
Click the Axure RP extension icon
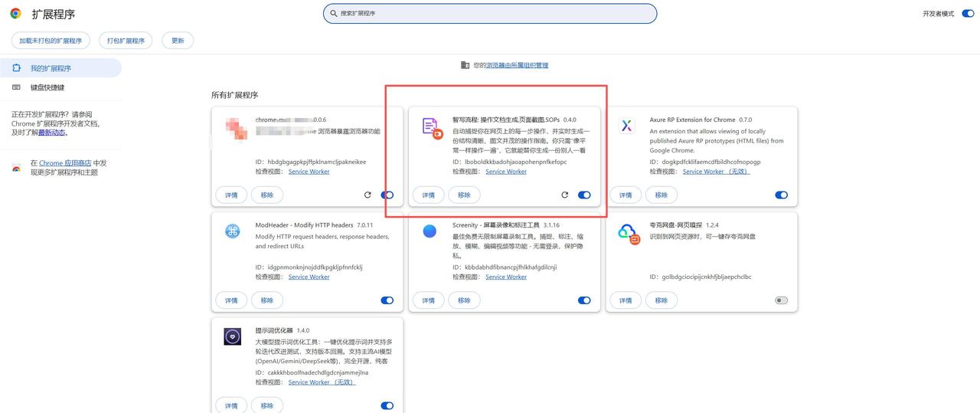coord(627,126)
